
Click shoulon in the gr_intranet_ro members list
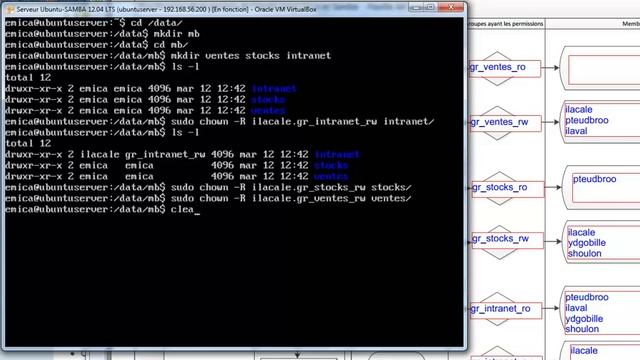click(582, 329)
